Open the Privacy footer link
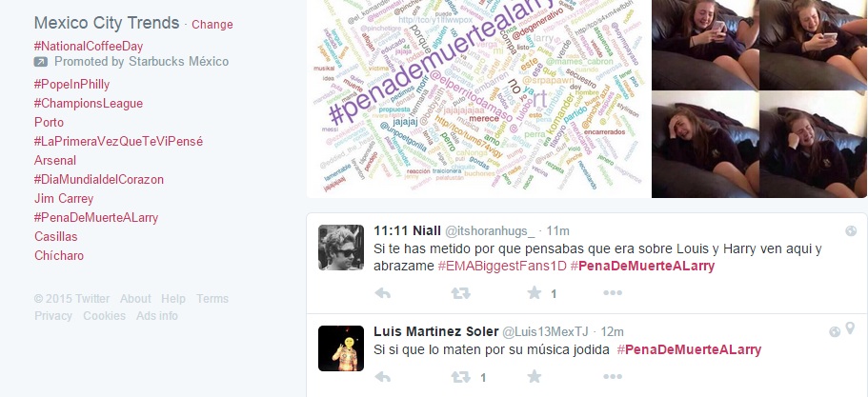868x397 pixels. tap(53, 316)
